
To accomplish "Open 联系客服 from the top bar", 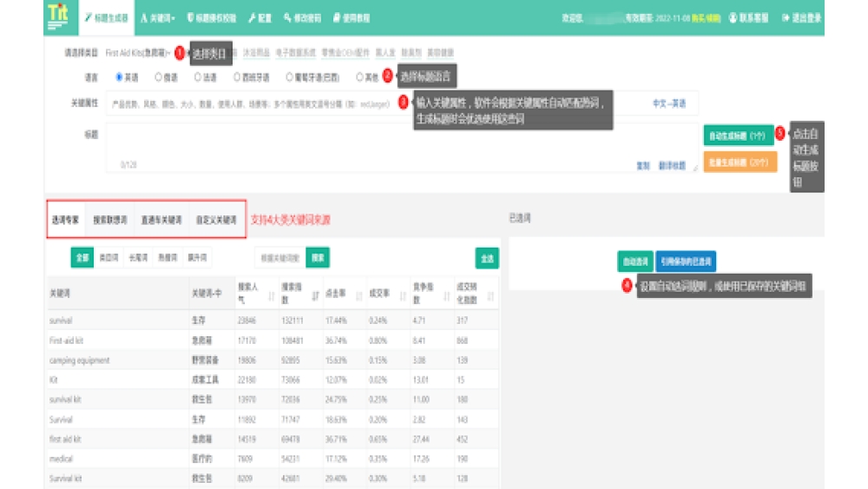I will tap(748, 17).
